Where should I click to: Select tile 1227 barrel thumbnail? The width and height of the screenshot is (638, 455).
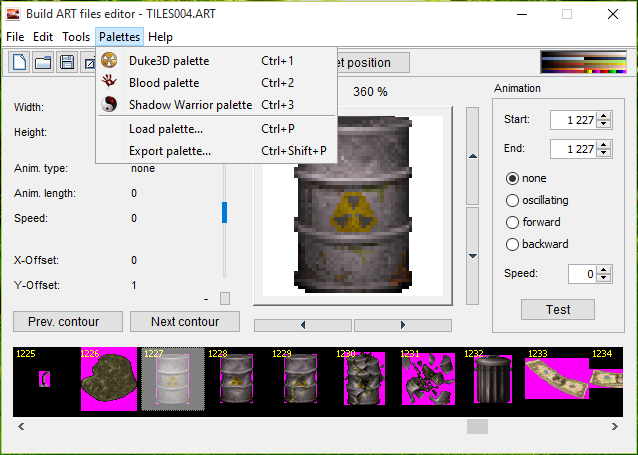[173, 379]
